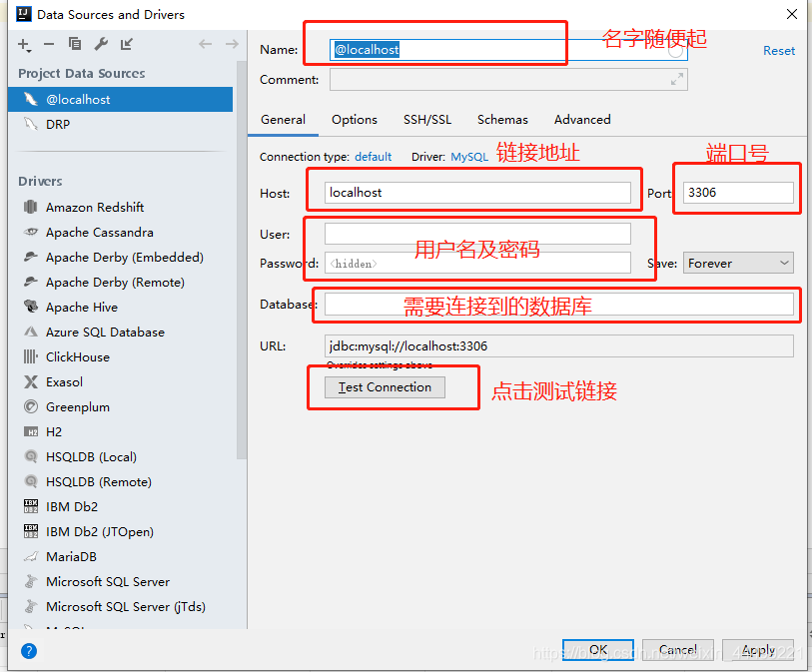Select the Amazon Redshift driver

pos(95,207)
